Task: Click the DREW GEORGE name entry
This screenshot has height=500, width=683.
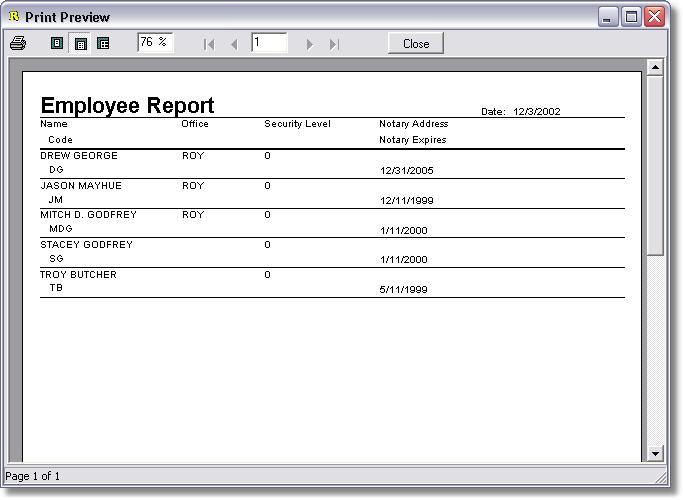Action: (x=79, y=155)
